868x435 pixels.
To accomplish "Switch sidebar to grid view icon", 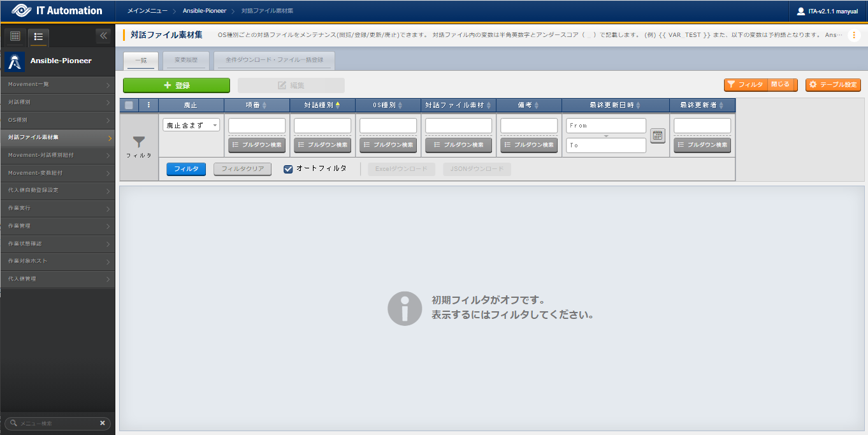I will pyautogui.click(x=15, y=36).
